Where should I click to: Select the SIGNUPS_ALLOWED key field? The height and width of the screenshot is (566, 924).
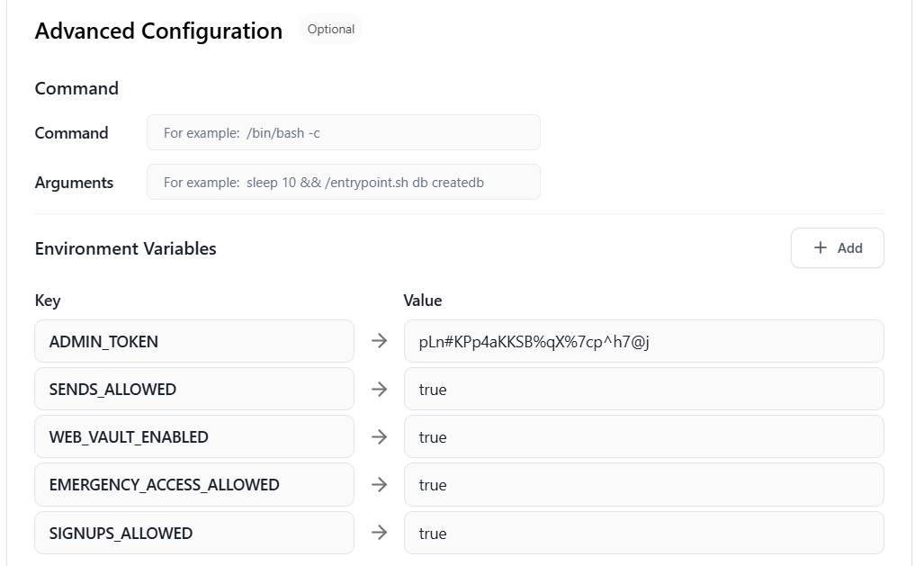coord(194,533)
